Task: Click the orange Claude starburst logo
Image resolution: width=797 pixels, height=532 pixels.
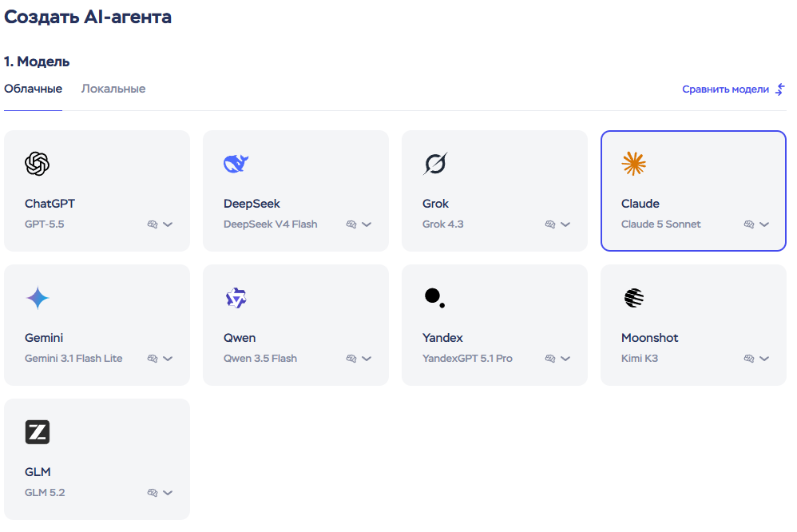Action: [634, 164]
